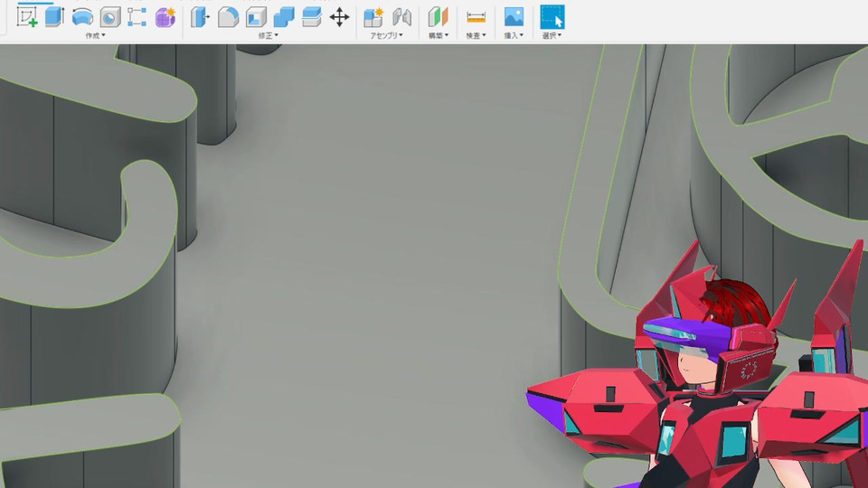This screenshot has height=488, width=868.
Task: Select the Combine tool
Action: [x=284, y=17]
